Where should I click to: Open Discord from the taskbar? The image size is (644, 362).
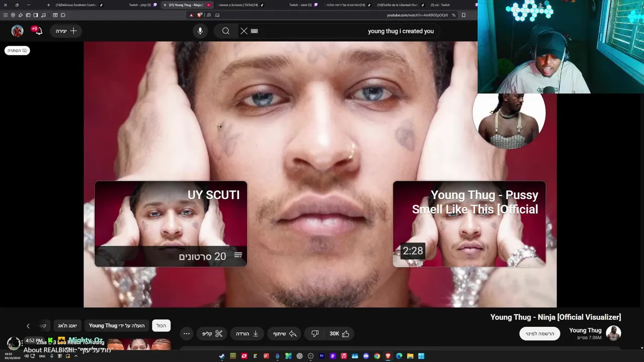(366, 356)
